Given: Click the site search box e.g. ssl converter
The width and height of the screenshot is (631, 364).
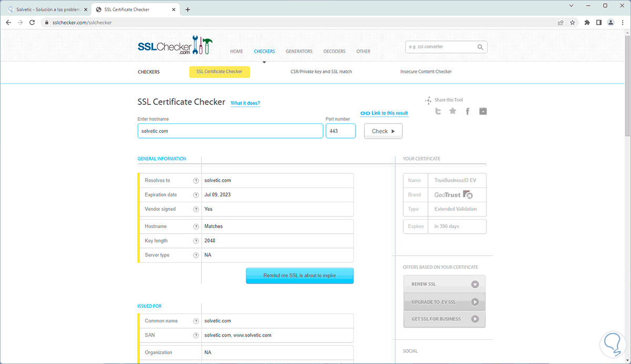Looking at the screenshot, I should click(446, 47).
